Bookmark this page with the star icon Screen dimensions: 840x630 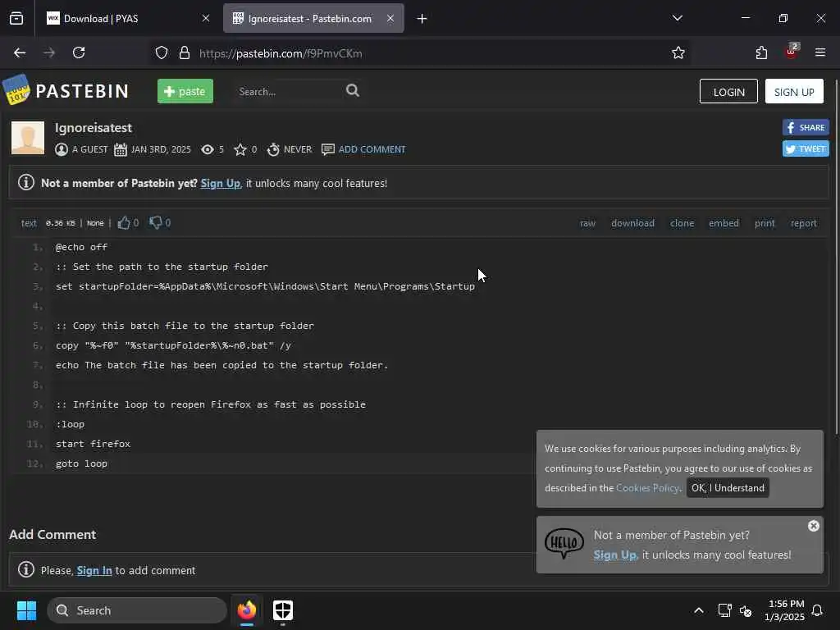pos(678,52)
